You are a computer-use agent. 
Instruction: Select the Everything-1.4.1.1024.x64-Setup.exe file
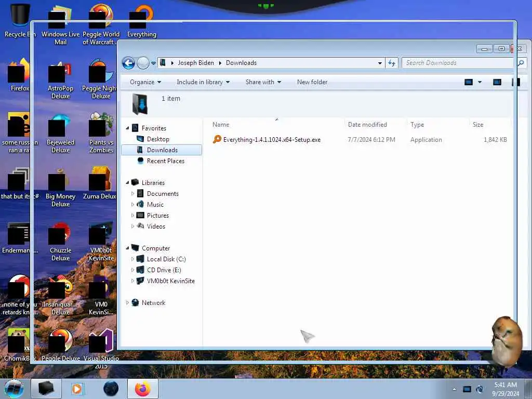pyautogui.click(x=272, y=140)
